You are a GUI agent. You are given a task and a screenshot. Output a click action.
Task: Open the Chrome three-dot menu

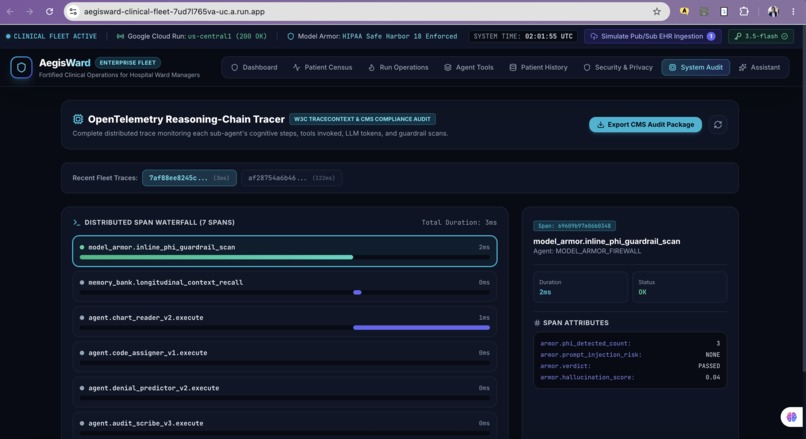click(793, 11)
